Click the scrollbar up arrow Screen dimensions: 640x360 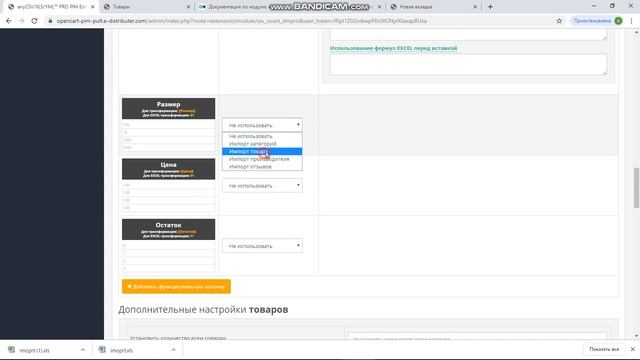click(636, 32)
